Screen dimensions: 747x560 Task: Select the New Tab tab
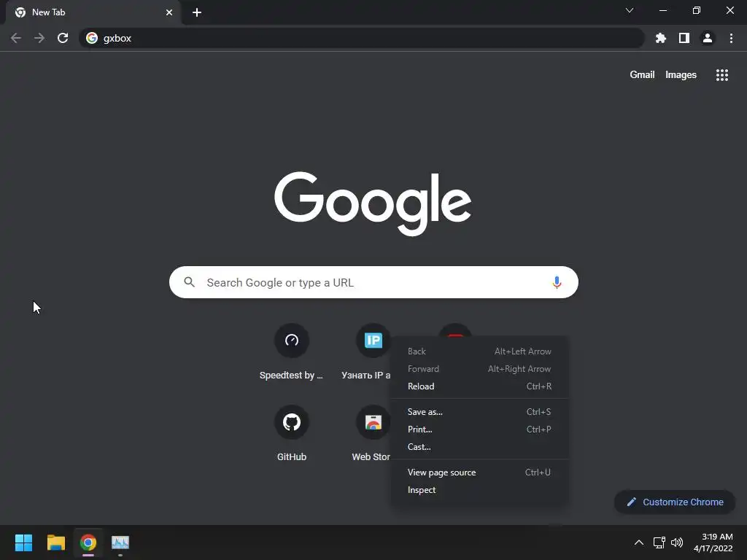93,12
